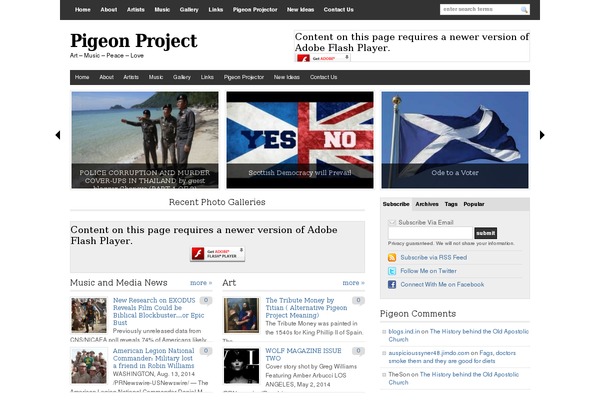600x400 pixels.
Task: Switch to the Subscribe tab
Action: pyautogui.click(x=396, y=204)
